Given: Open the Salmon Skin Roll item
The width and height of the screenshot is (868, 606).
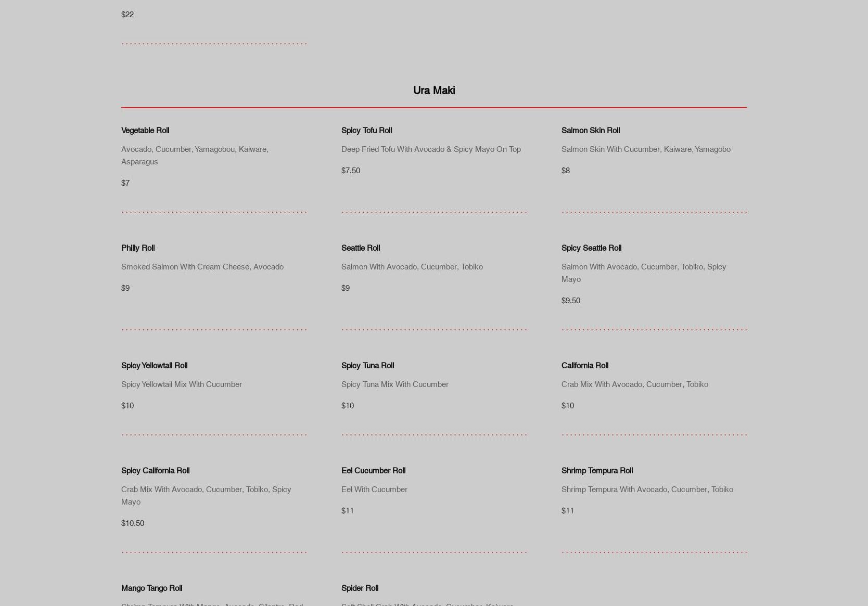Looking at the screenshot, I should point(590,131).
